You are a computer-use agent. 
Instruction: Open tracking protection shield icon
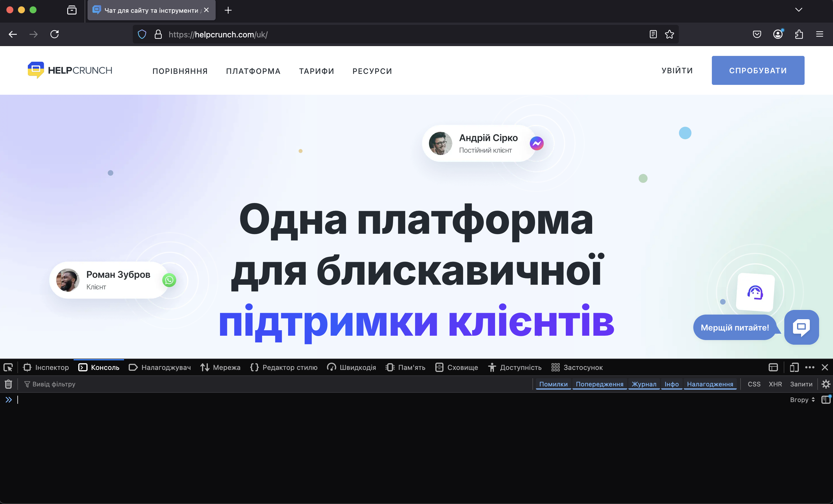(x=142, y=34)
